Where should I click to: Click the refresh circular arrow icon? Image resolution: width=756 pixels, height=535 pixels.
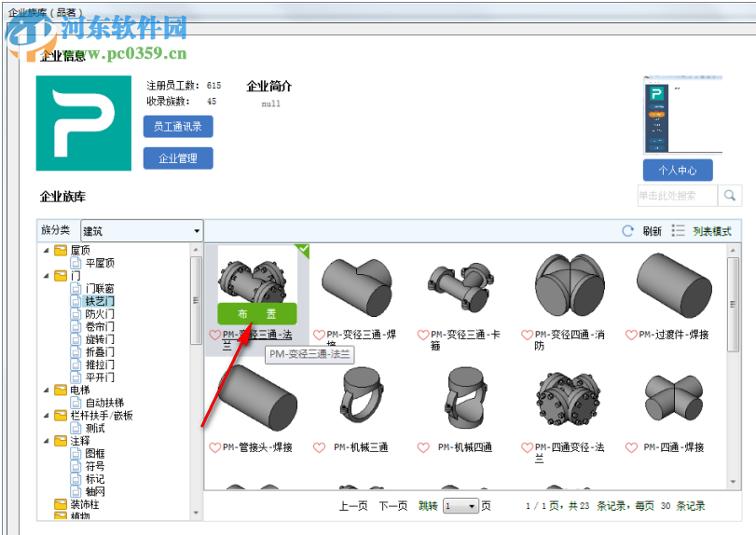(x=627, y=231)
